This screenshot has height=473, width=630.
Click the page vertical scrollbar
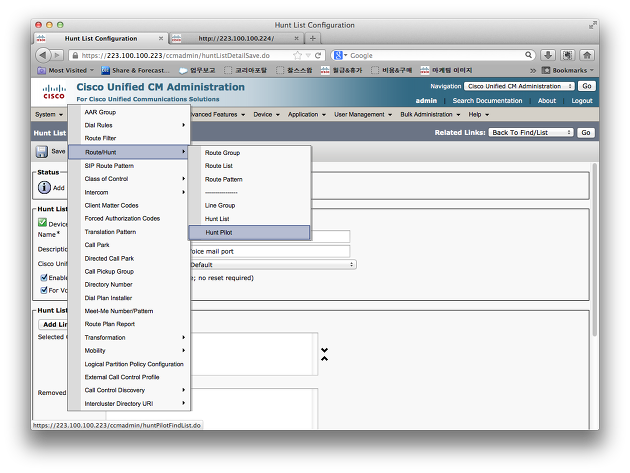pos(595,249)
